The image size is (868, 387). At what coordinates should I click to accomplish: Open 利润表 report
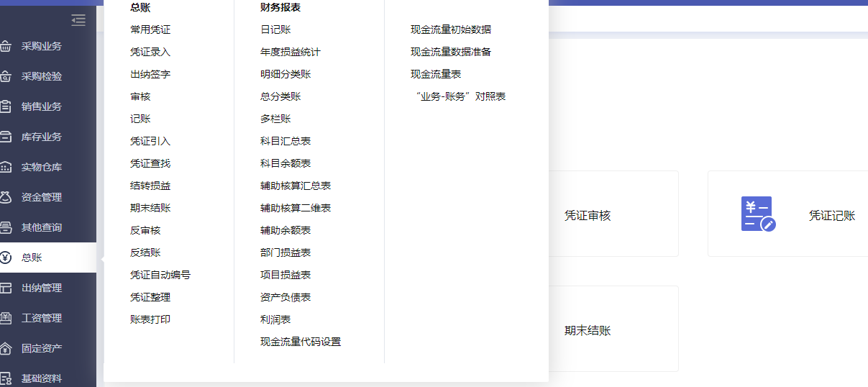pyautogui.click(x=275, y=319)
